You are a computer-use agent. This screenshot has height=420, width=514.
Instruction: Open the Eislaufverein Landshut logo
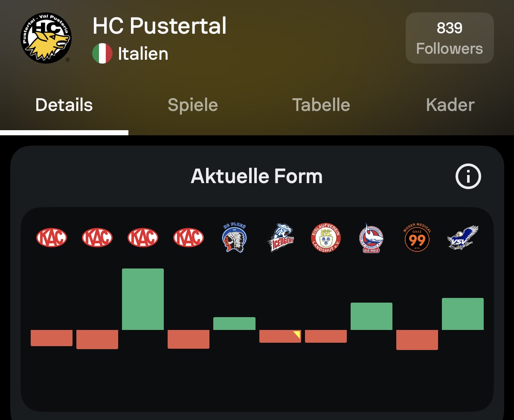[326, 238]
